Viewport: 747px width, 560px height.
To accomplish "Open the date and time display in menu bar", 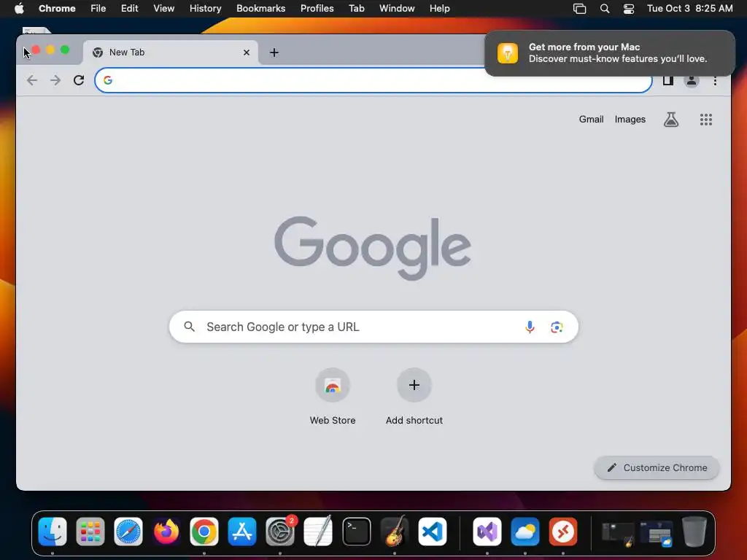I will click(689, 8).
